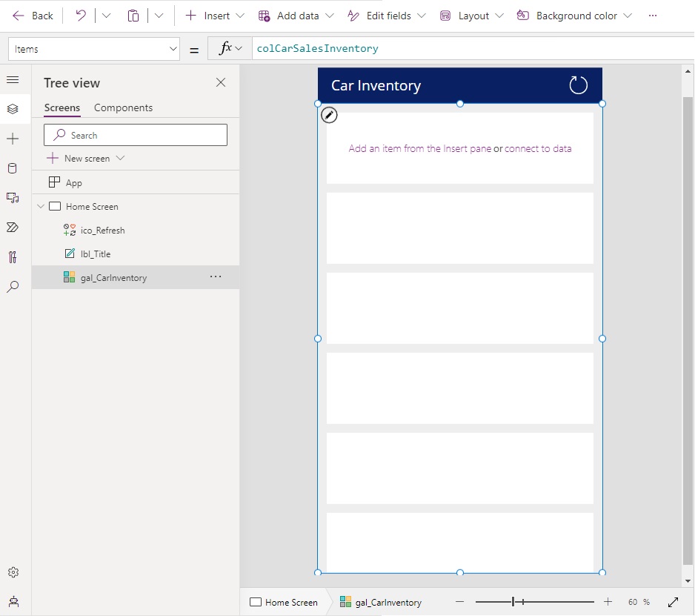Open the Media icon in sidebar
The width and height of the screenshot is (695, 616).
(x=13, y=198)
